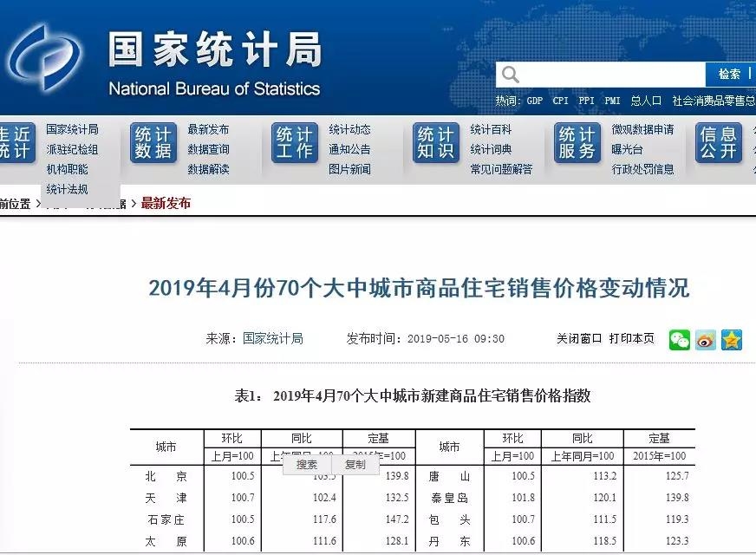Open the 统计百科 link
The width and height of the screenshot is (756, 555).
pyautogui.click(x=491, y=129)
